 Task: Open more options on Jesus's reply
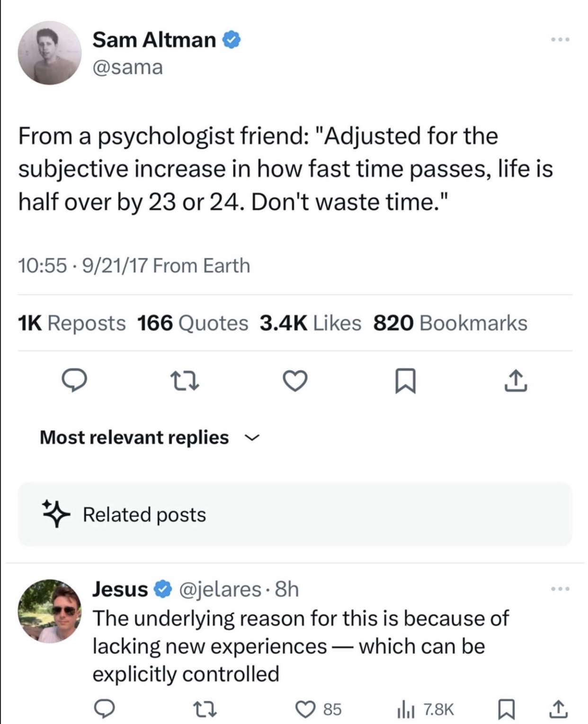561,589
